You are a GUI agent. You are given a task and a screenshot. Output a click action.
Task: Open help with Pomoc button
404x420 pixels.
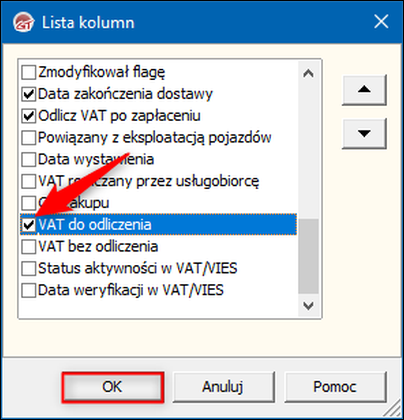pos(335,387)
